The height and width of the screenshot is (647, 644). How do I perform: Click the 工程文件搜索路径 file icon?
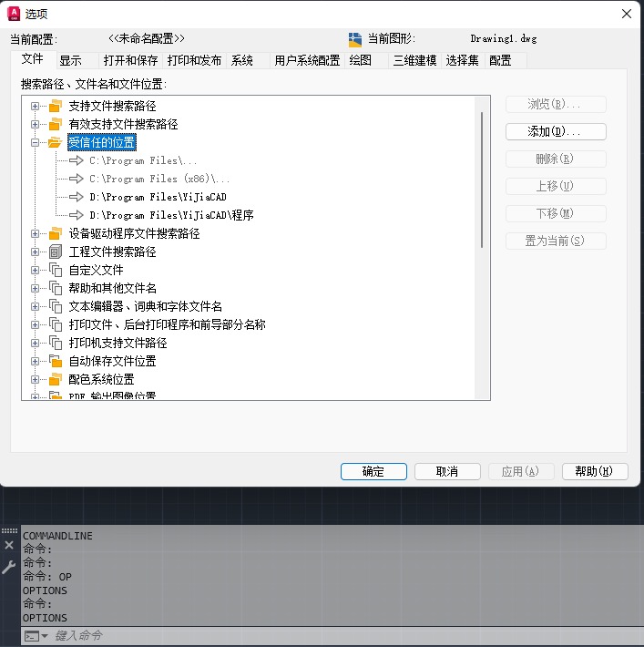(55, 252)
